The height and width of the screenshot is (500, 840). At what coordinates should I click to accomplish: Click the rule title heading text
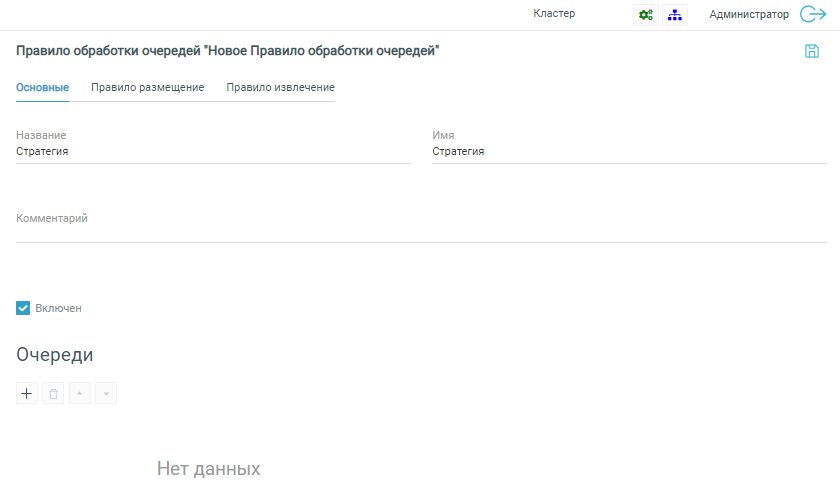[228, 50]
